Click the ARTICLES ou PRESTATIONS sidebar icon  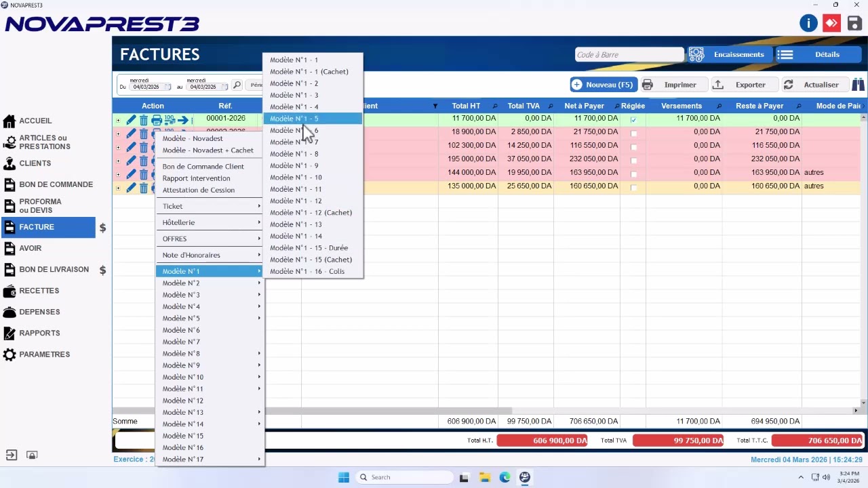tap(9, 142)
